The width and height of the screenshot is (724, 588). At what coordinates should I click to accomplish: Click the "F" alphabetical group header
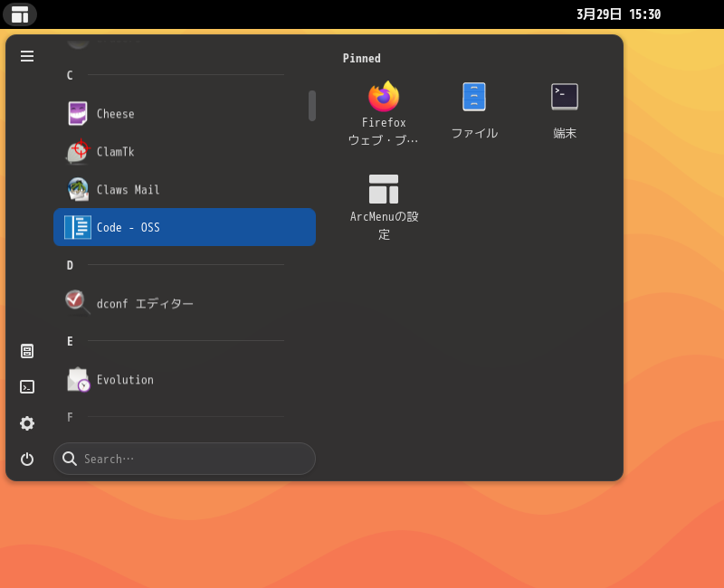coord(70,417)
